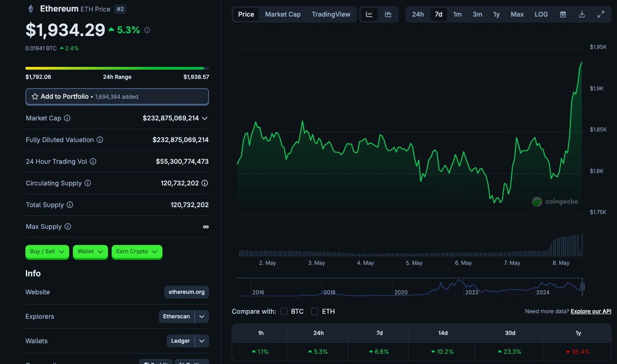Image resolution: width=617 pixels, height=364 pixels.
Task: Show Fully Diluted Valuation info icon
Action: (x=100, y=140)
